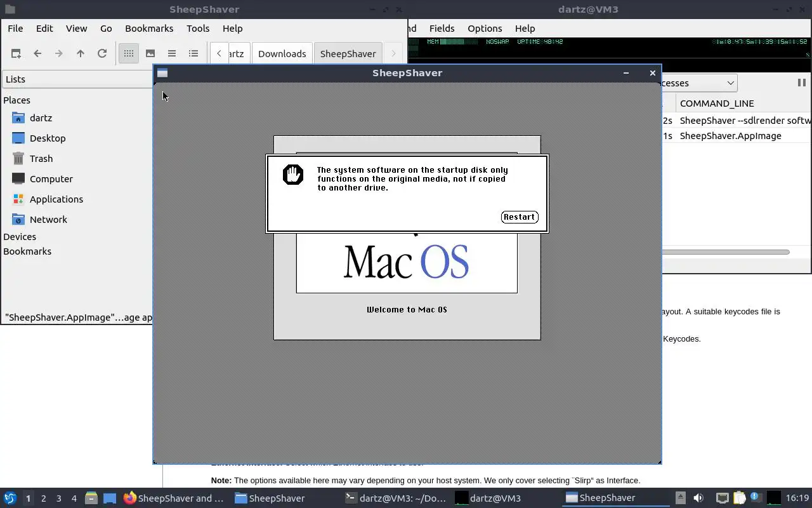812x508 pixels.
Task: Click the SheepShaver emulator window menu icon
Action: pos(162,73)
